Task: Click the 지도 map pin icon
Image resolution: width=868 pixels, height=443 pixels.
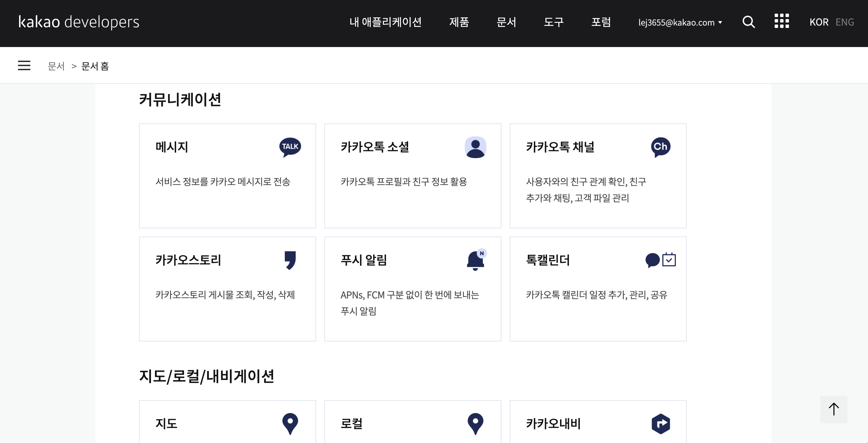Action: point(290,424)
